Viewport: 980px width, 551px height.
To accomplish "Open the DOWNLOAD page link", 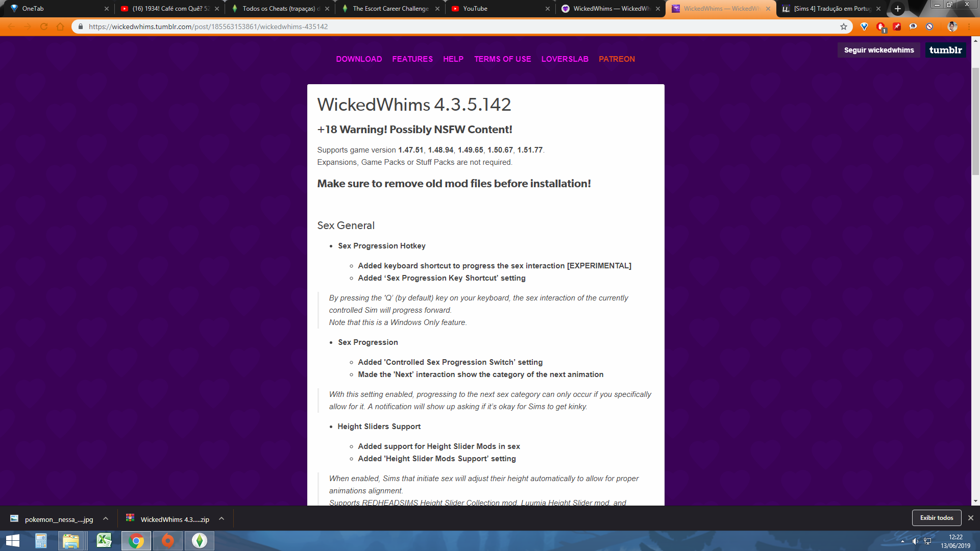I will tap(359, 59).
